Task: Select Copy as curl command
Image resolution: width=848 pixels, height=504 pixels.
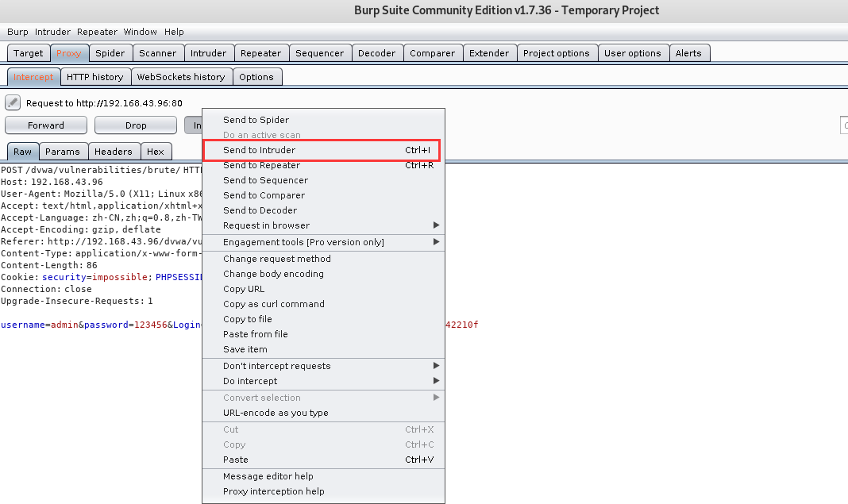Action: 323,304
